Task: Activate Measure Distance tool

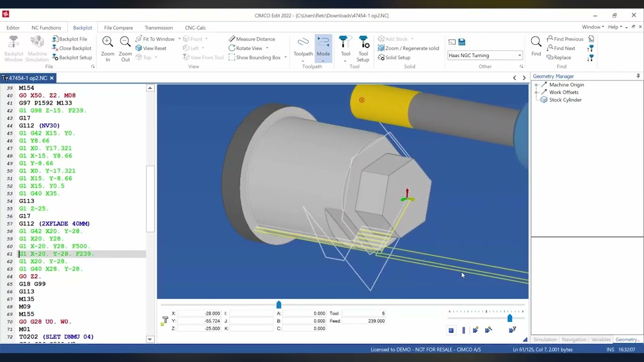Action: (252, 39)
